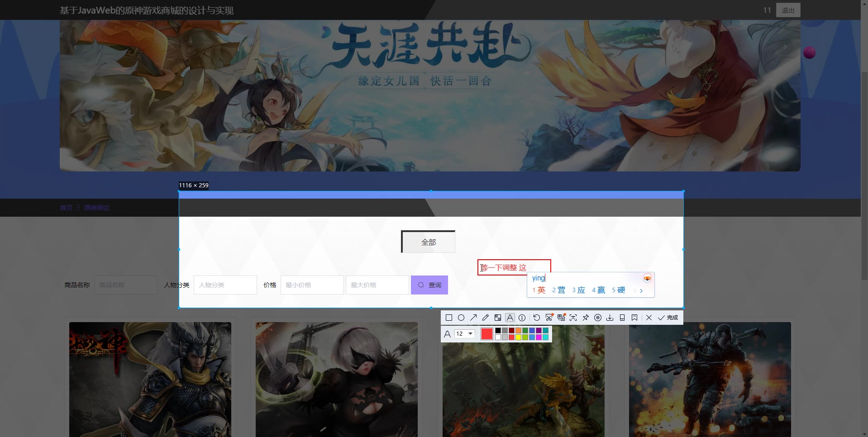Image resolution: width=868 pixels, height=437 pixels.
Task: Show the next banner slide
Action: coord(785,47)
